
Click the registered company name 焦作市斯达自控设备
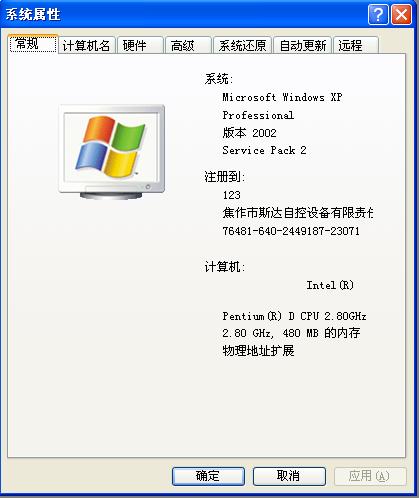[276, 213]
